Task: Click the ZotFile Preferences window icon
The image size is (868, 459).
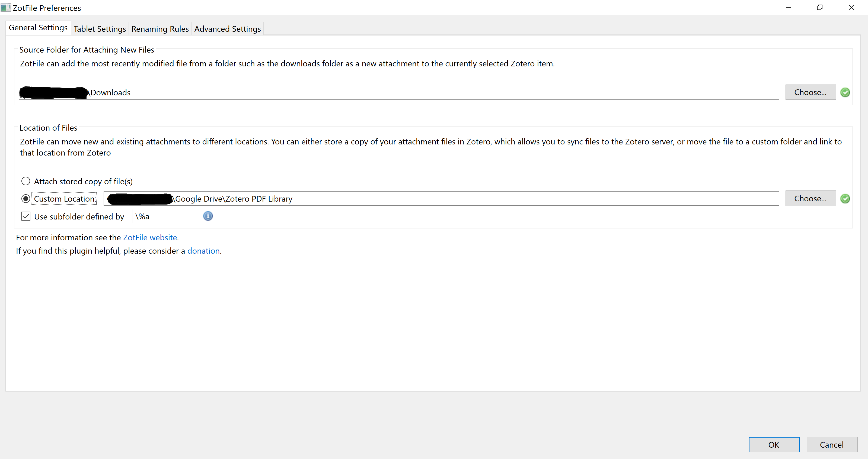Action: click(x=6, y=7)
